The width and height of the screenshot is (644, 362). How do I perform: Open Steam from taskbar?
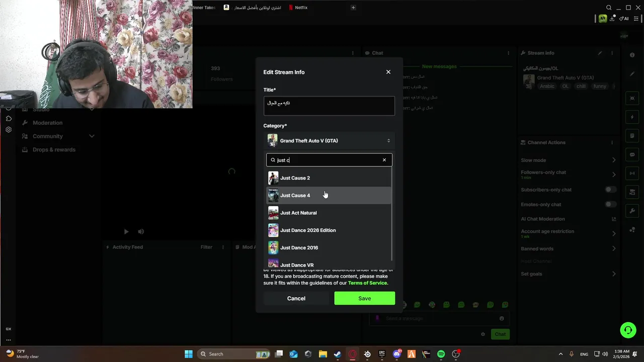[x=338, y=354]
